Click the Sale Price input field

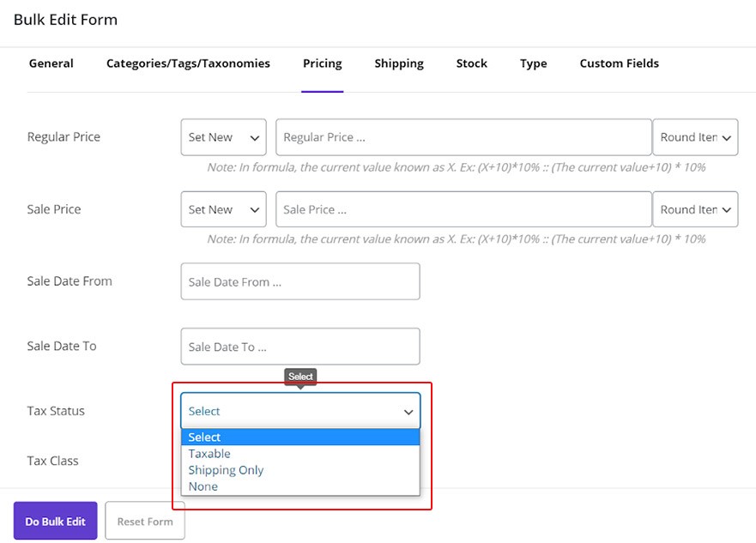(463, 209)
